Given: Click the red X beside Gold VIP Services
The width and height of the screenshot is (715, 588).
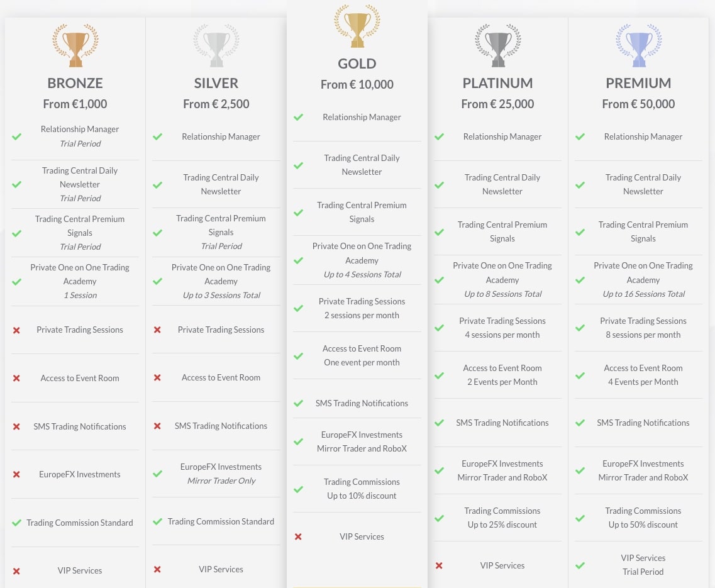Looking at the screenshot, I should point(298,536).
